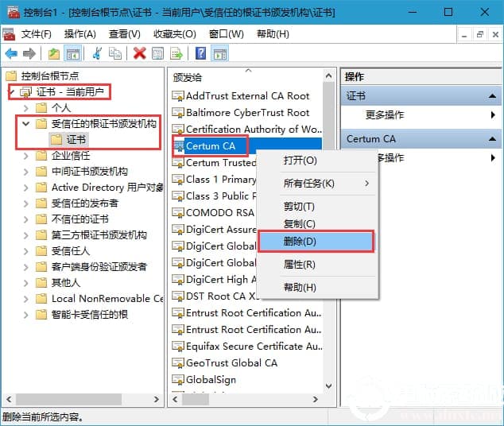
Task: Click the folder icon beside 不信任的证书
Action: [41, 219]
